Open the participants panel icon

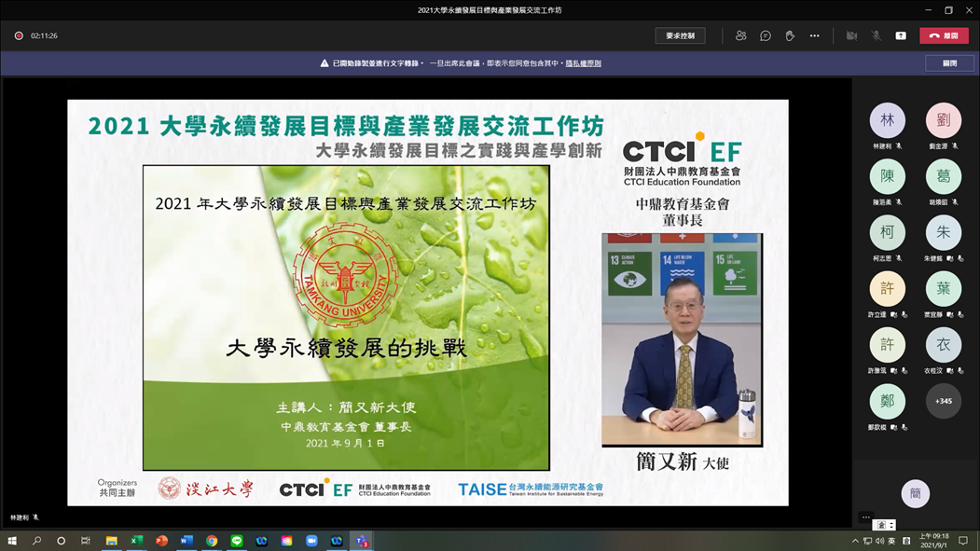coord(740,35)
